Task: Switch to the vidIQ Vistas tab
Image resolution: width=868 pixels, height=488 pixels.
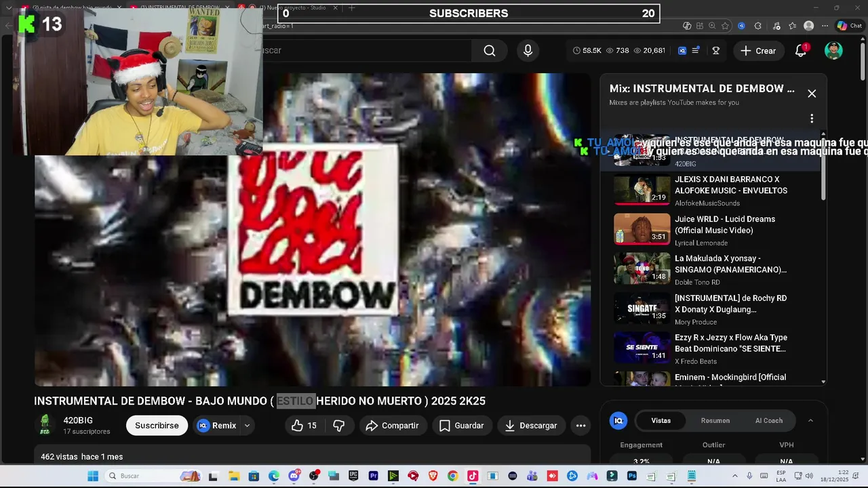Action: tap(660, 421)
